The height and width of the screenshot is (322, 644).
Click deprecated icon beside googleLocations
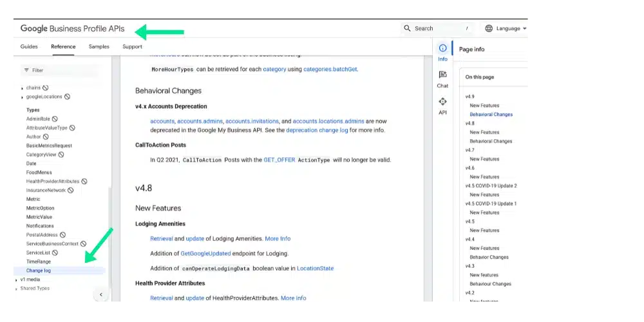click(67, 97)
